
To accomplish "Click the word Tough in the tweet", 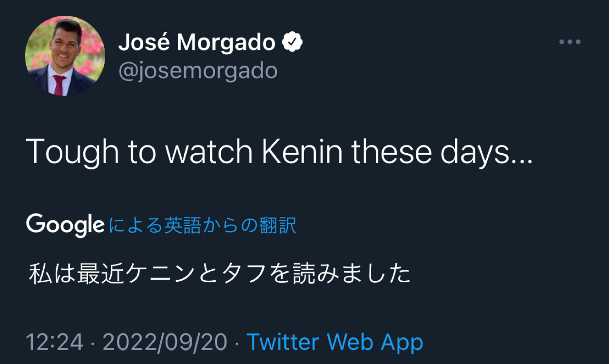I will (72, 152).
